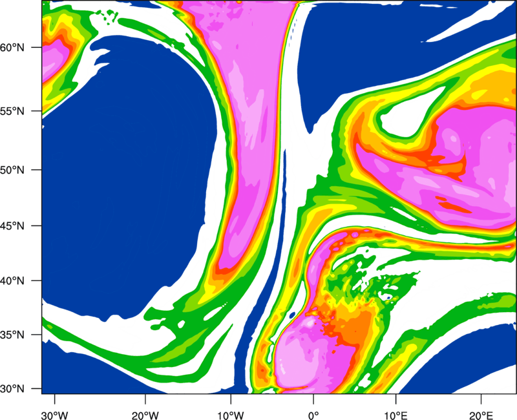Click the 20°E longitude label
Viewport: 517px width, 420px height.
click(x=481, y=415)
